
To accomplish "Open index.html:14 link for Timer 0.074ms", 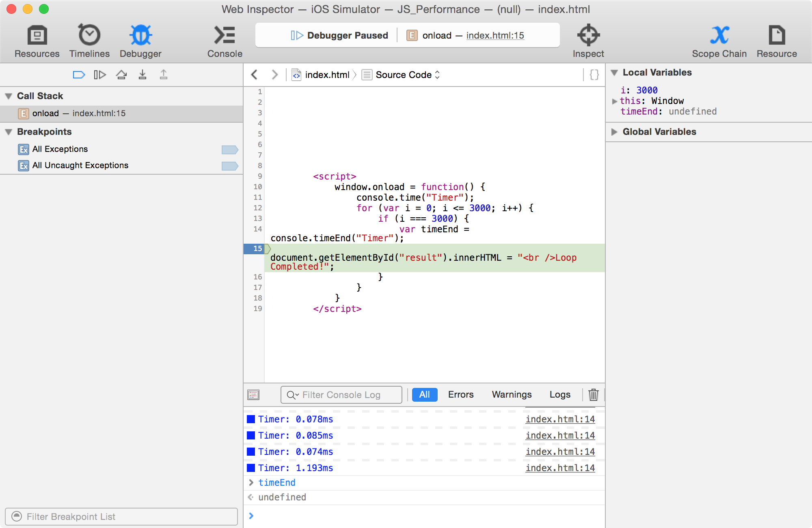I will click(560, 452).
